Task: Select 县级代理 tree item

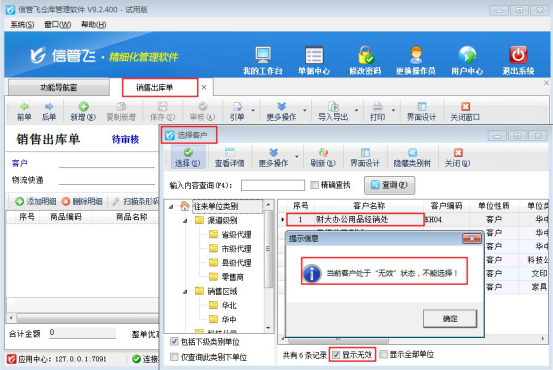Action: (236, 263)
